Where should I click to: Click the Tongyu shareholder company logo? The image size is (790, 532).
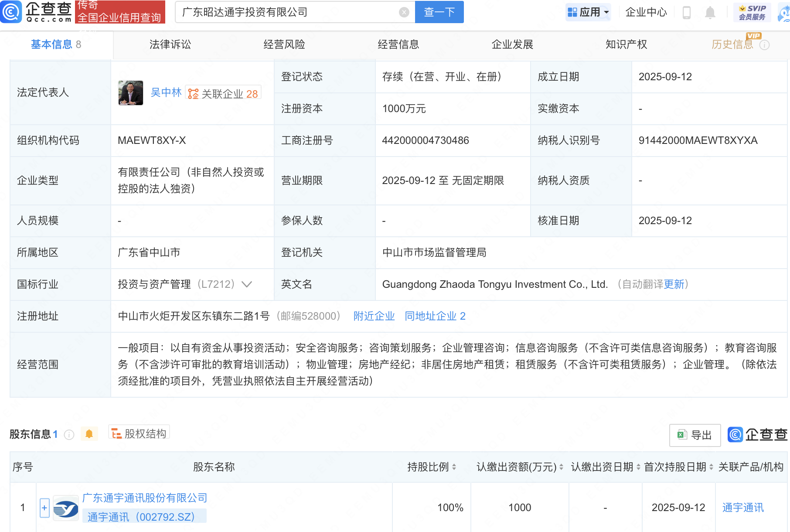[x=66, y=508]
